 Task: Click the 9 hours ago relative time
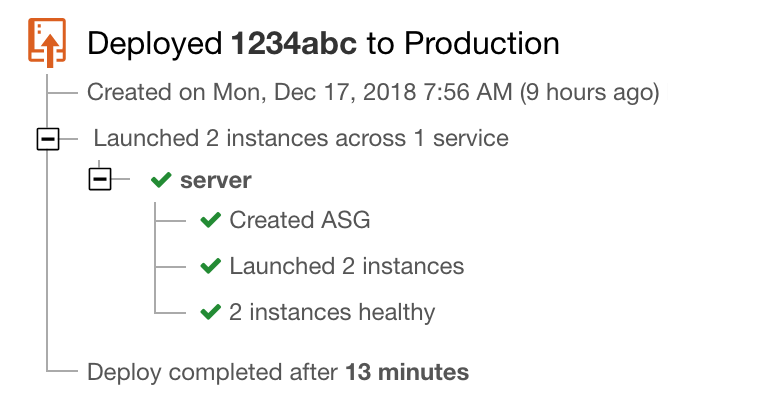click(589, 92)
